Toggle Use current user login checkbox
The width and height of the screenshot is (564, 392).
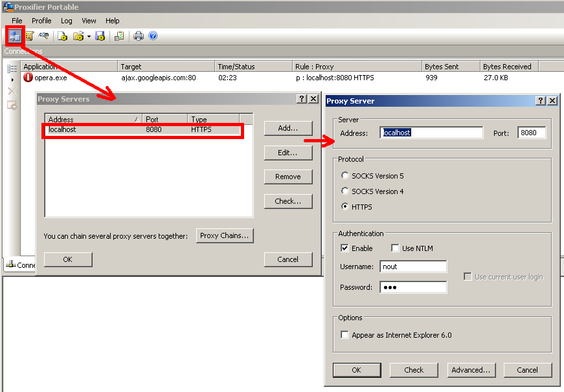(x=468, y=277)
